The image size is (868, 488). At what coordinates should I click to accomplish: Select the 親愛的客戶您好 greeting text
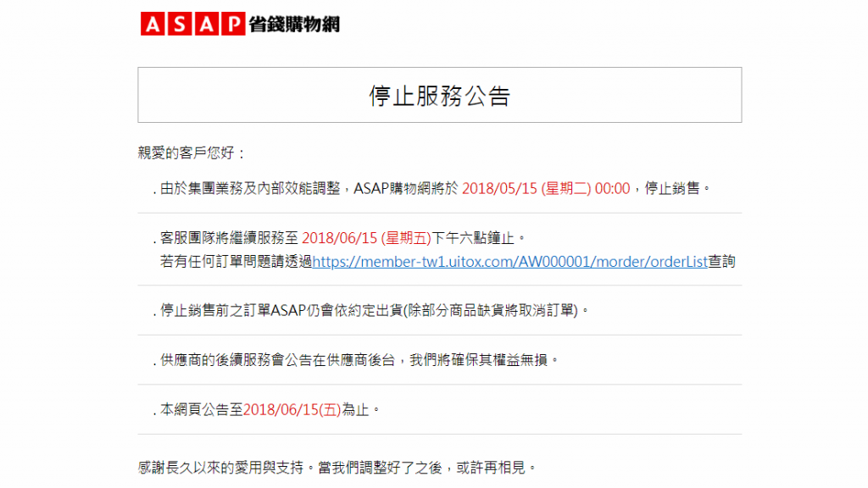coord(192,153)
